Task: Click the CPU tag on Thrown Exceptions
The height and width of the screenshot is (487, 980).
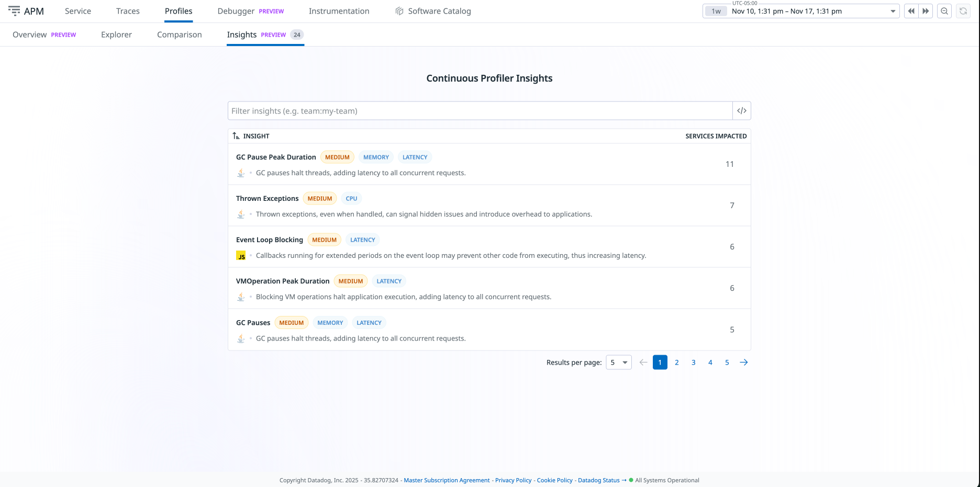Action: click(x=351, y=199)
